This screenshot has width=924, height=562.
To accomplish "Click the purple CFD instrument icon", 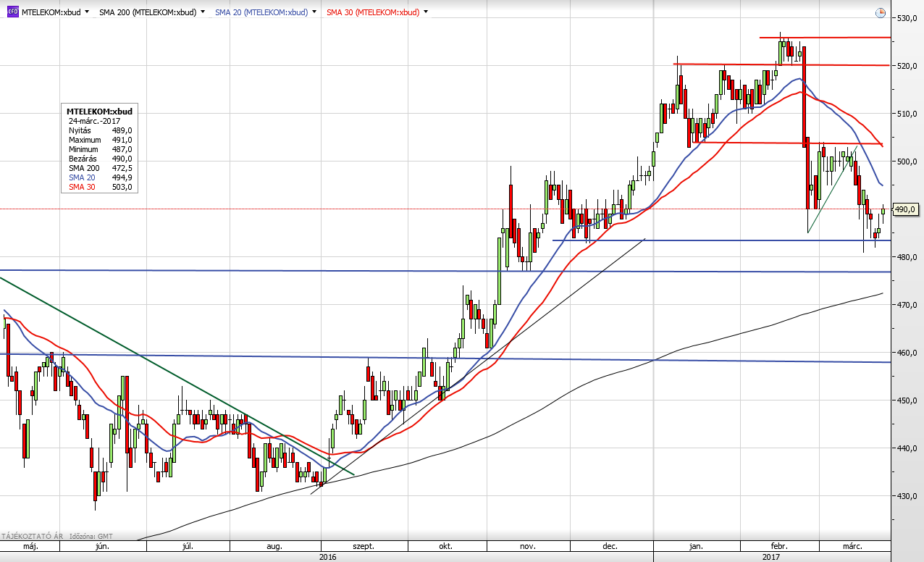I will pyautogui.click(x=12, y=12).
